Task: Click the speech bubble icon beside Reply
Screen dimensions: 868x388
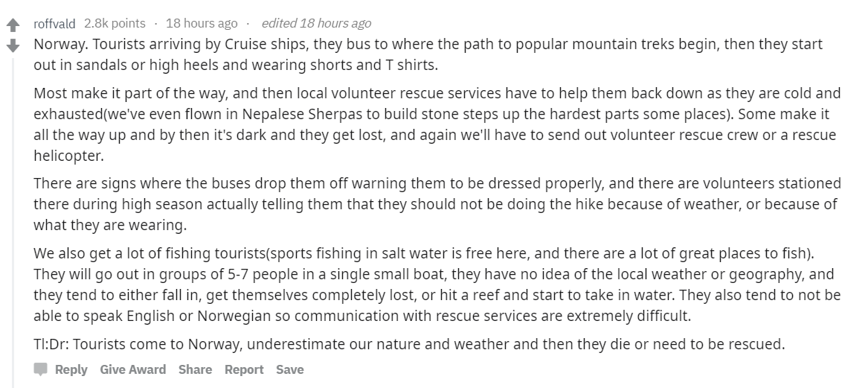Action: pyautogui.click(x=40, y=369)
